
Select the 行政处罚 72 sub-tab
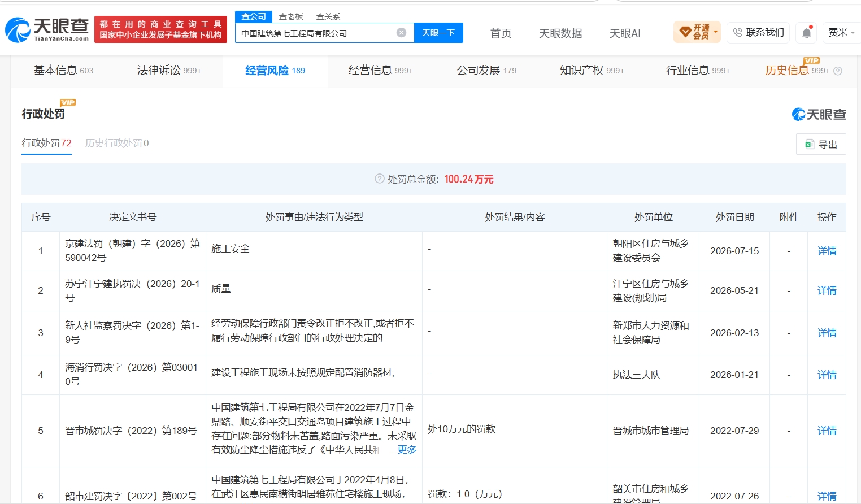[x=46, y=143]
